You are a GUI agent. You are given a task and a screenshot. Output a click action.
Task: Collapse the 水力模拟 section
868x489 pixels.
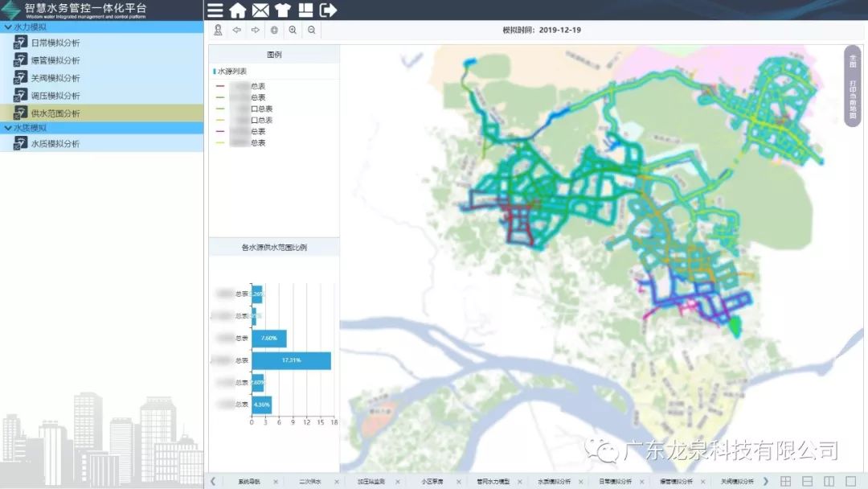pyautogui.click(x=8, y=27)
